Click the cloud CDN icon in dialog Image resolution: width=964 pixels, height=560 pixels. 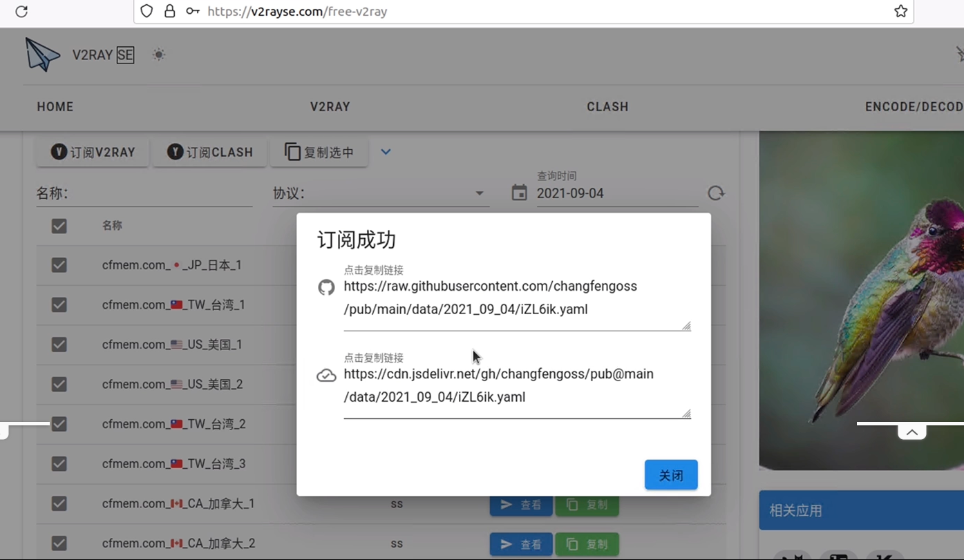point(326,376)
